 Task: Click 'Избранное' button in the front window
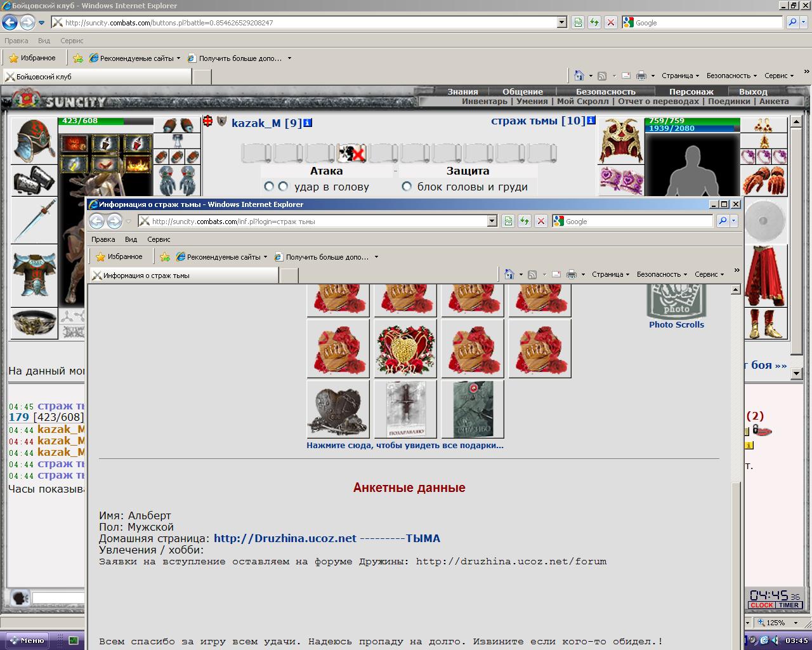(119, 257)
